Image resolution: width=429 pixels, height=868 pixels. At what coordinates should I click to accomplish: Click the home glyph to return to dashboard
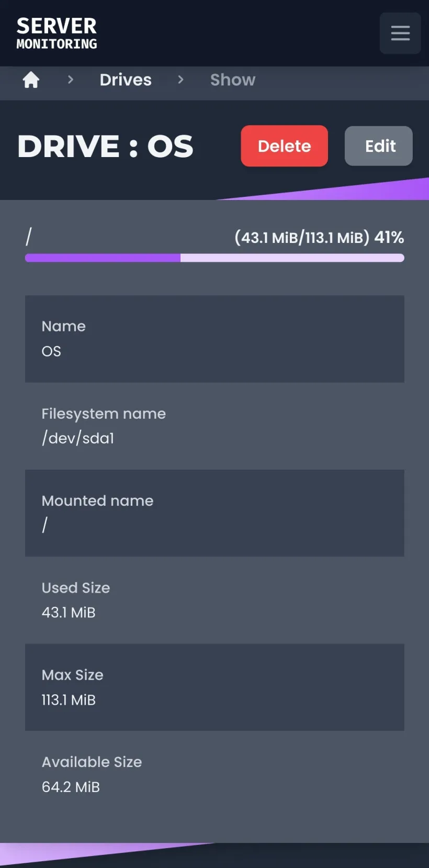[31, 80]
